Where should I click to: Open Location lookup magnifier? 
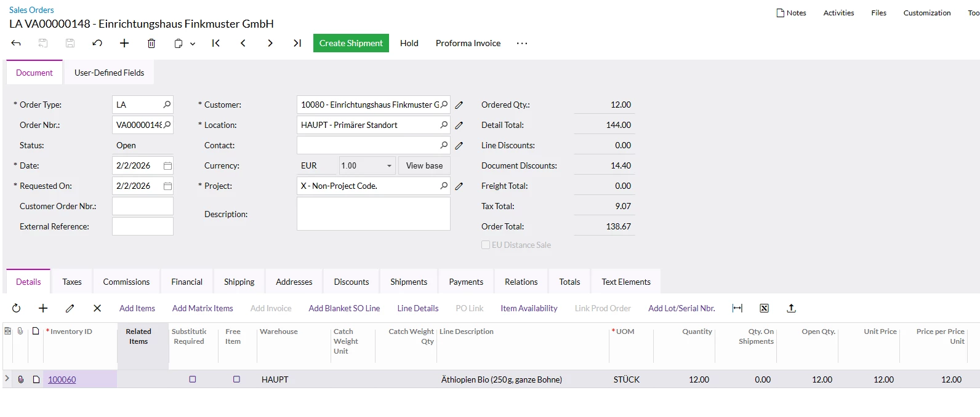coord(444,125)
